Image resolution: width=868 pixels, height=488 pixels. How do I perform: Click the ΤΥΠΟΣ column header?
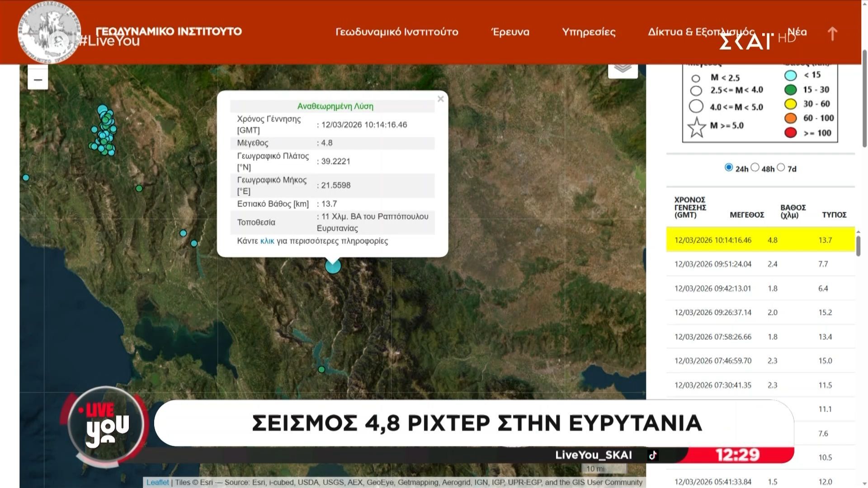(834, 215)
